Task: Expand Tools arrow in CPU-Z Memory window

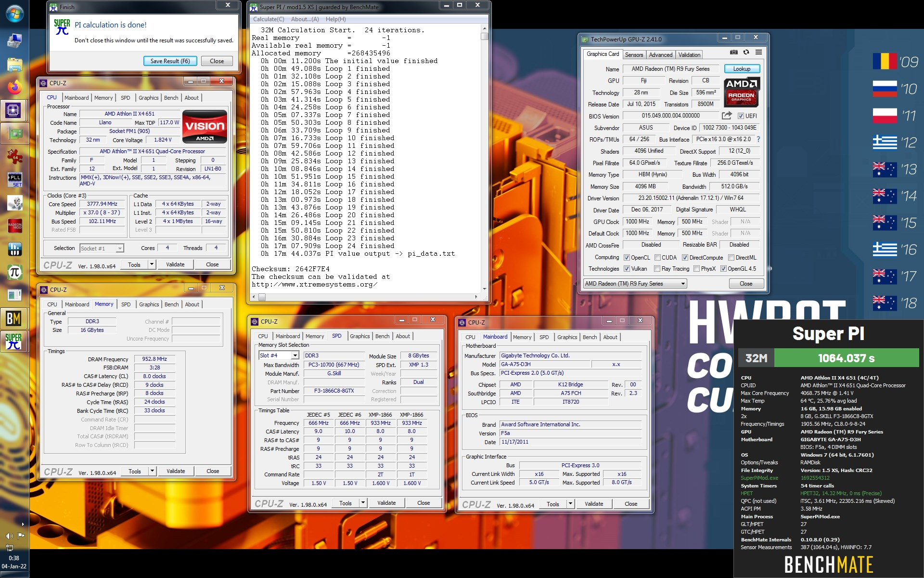Action: coord(152,471)
